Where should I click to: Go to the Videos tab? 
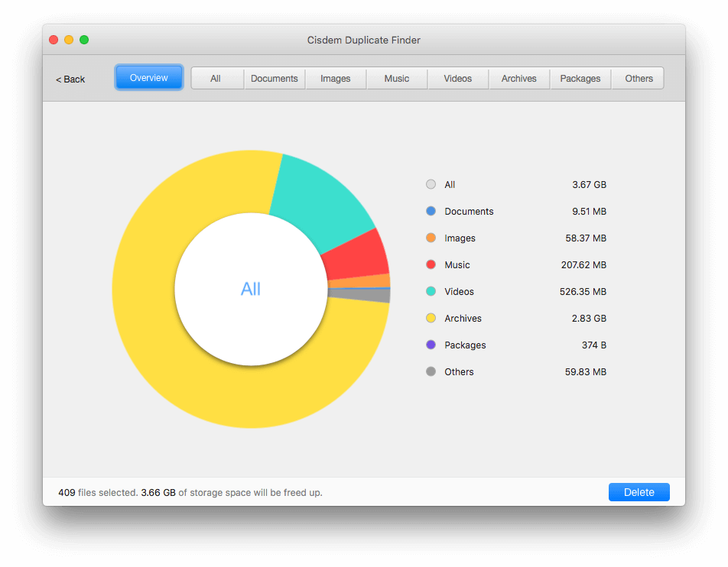pos(458,79)
